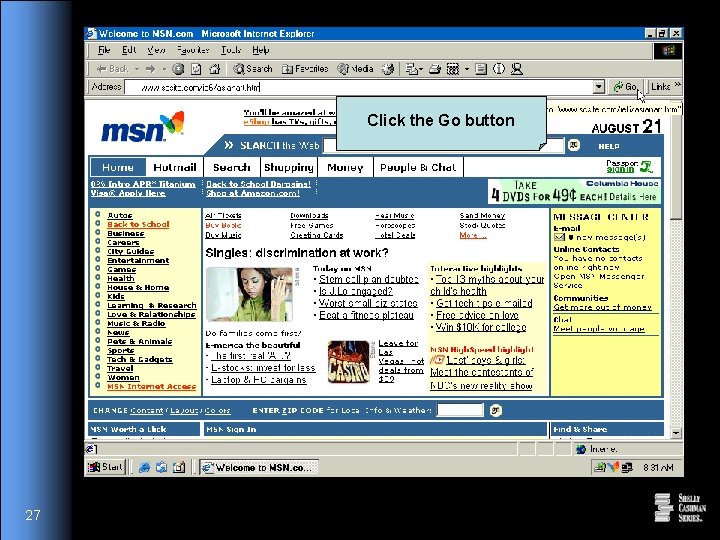Click the HELP link

(x=609, y=146)
